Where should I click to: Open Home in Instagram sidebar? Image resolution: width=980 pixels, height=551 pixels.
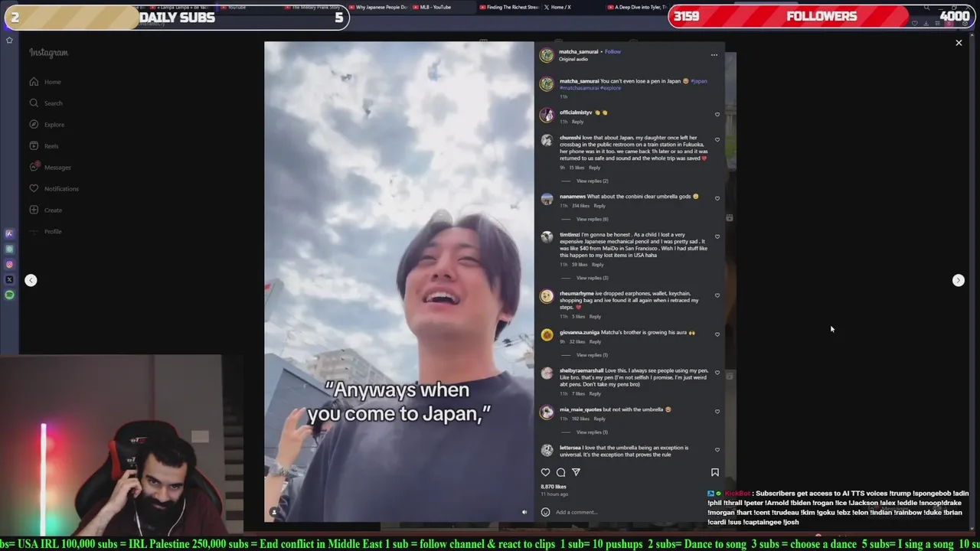45,82
